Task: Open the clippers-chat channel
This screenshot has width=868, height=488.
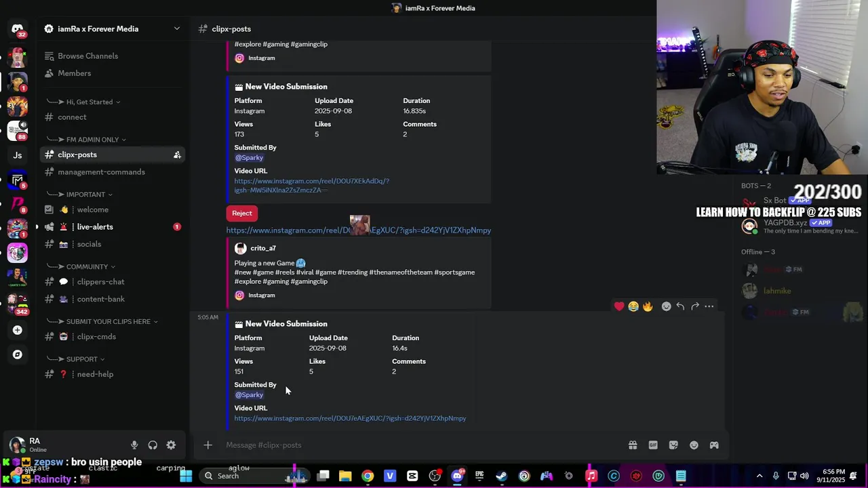Action: [112, 282]
